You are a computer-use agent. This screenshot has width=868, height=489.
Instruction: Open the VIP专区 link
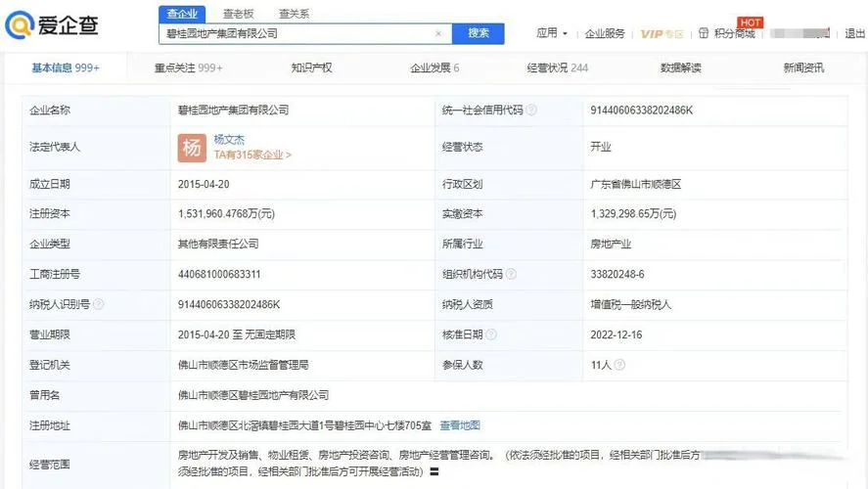662,34
